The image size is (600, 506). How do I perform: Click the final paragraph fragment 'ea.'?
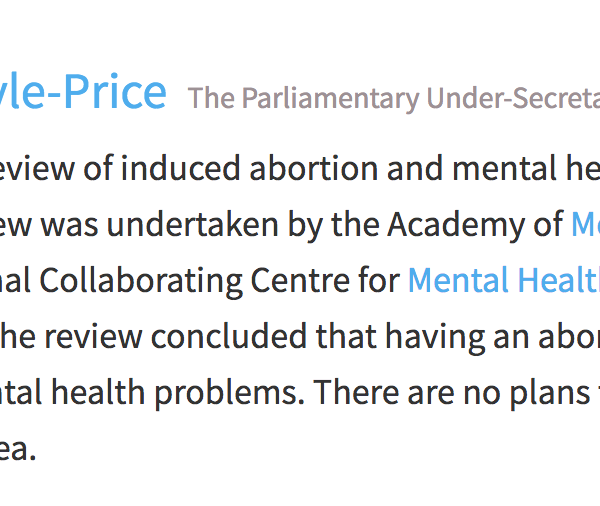click(18, 450)
